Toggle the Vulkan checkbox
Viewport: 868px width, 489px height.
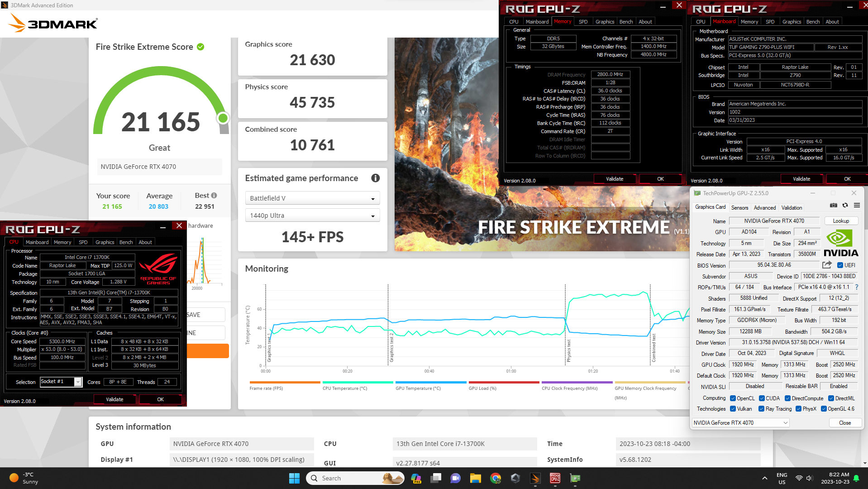[733, 409]
